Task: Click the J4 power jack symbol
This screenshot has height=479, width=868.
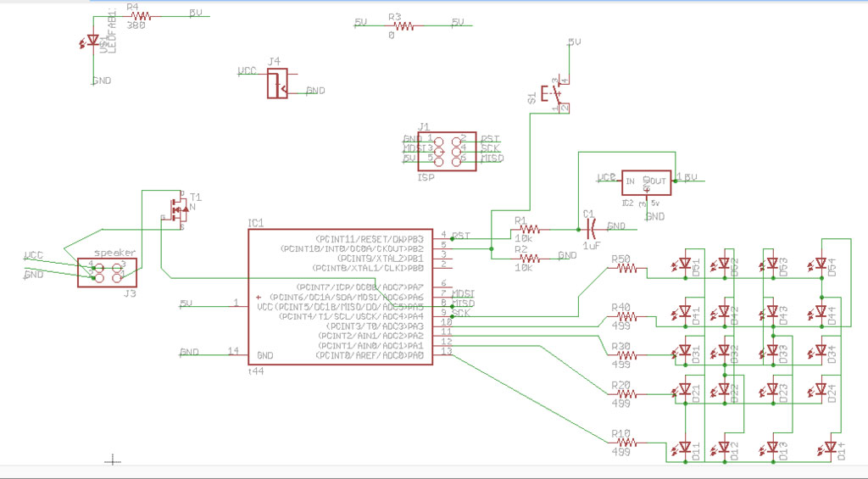Action: point(277,83)
